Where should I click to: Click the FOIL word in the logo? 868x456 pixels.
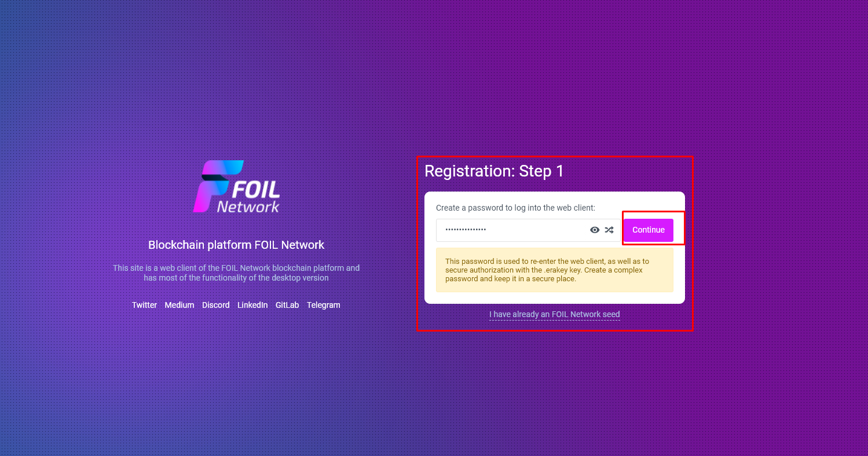(x=256, y=189)
